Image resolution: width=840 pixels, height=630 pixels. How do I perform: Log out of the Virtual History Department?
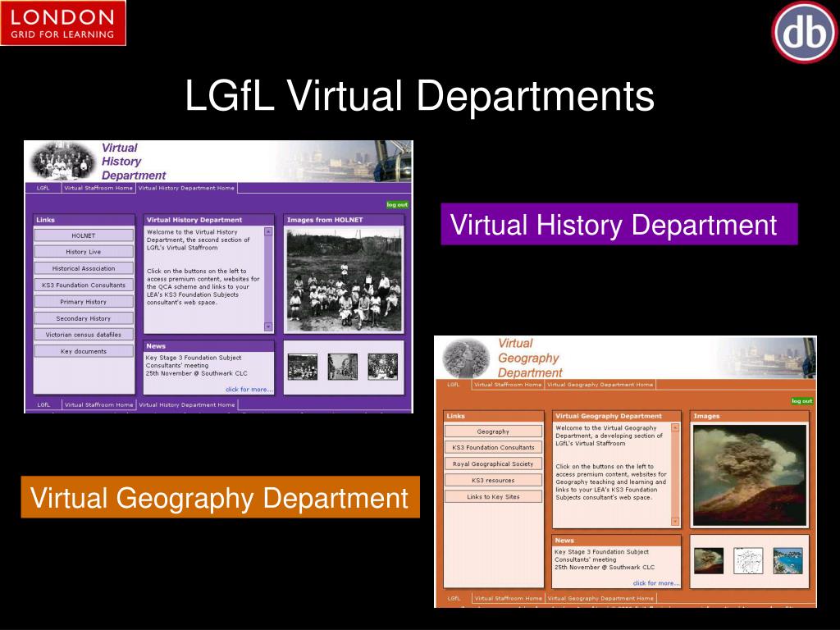pyautogui.click(x=397, y=204)
